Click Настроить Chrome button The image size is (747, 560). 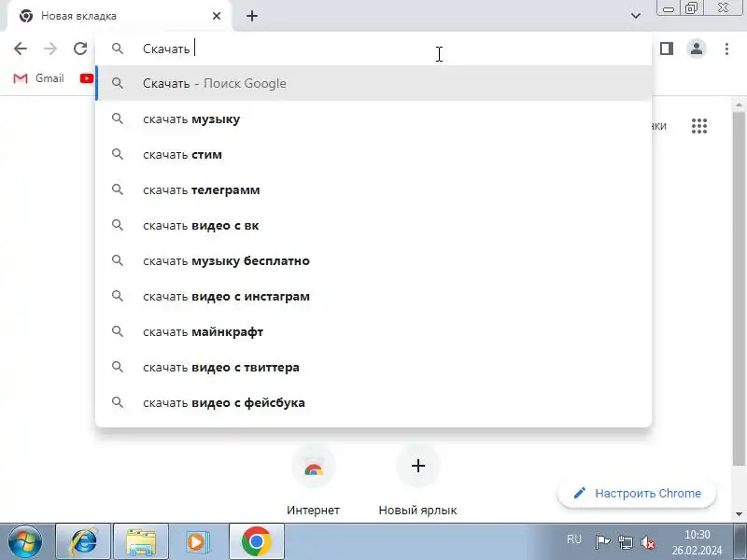click(x=637, y=494)
